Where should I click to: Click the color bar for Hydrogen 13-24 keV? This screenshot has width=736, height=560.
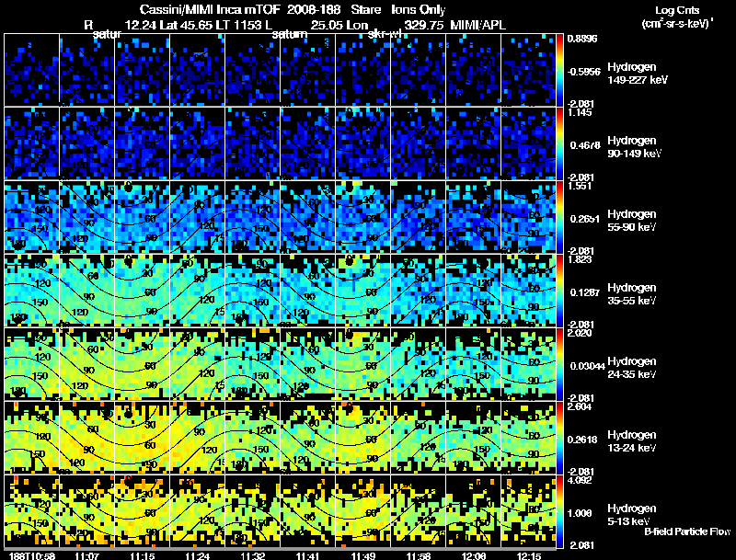[x=561, y=438]
